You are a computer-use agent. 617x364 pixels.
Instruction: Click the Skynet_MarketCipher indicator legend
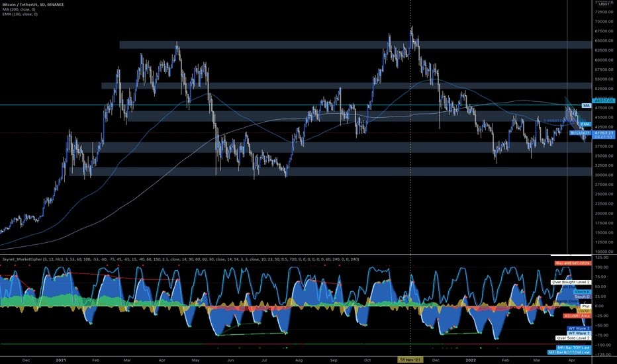pyautogui.click(x=181, y=259)
